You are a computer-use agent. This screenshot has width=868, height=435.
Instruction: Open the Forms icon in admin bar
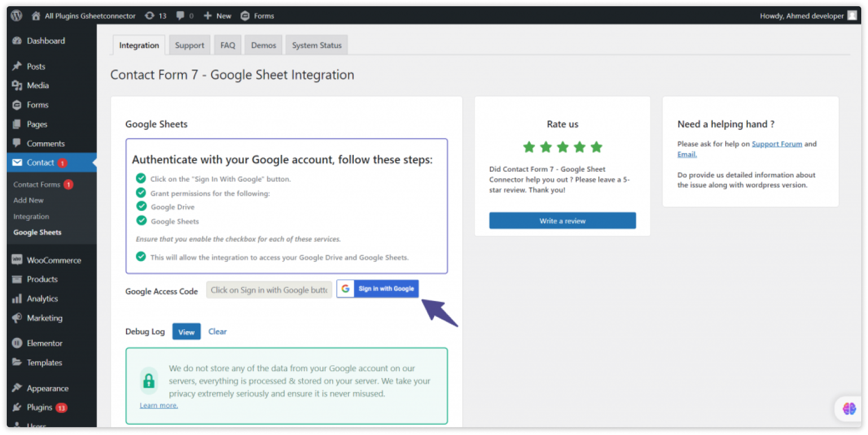pos(245,16)
